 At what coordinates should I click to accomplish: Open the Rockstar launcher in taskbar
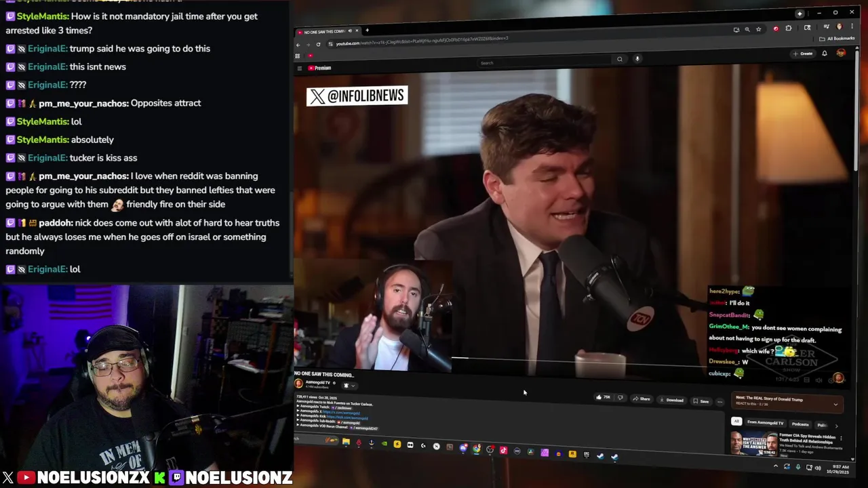tap(572, 453)
